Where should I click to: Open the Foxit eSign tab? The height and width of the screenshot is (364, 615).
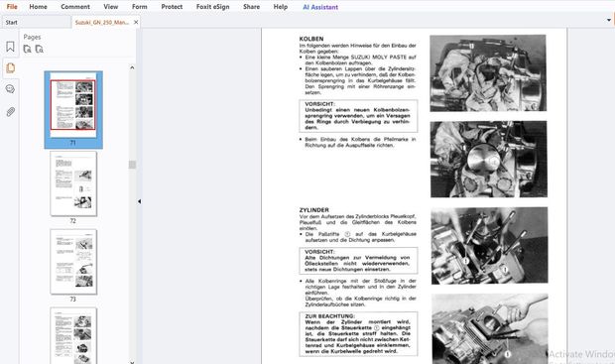[x=212, y=7]
